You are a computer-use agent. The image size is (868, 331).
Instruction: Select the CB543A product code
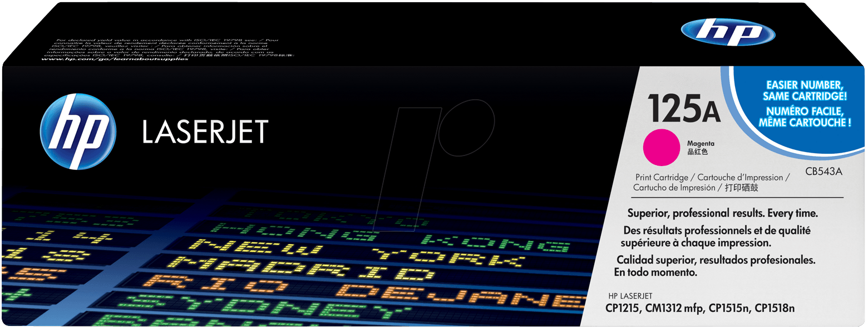coord(823,172)
